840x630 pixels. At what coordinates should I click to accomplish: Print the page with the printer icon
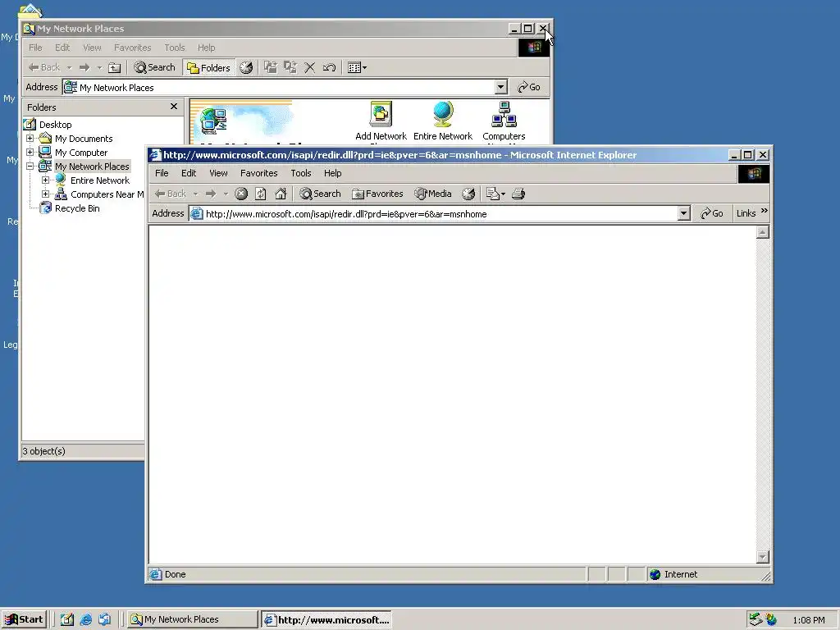(x=518, y=194)
